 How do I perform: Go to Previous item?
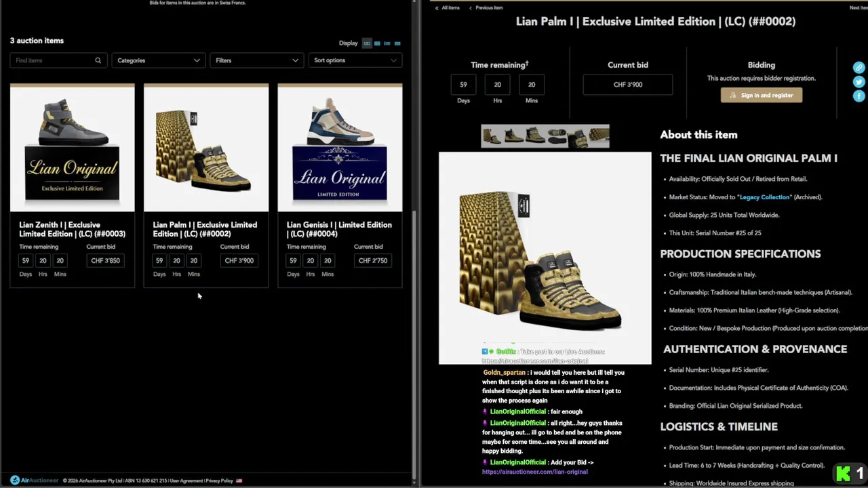486,7
